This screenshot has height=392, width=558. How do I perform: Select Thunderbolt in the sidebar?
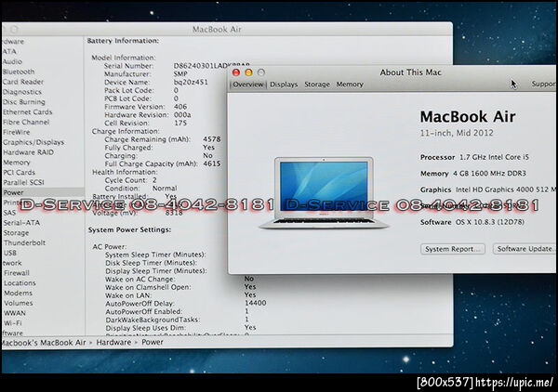click(x=24, y=242)
